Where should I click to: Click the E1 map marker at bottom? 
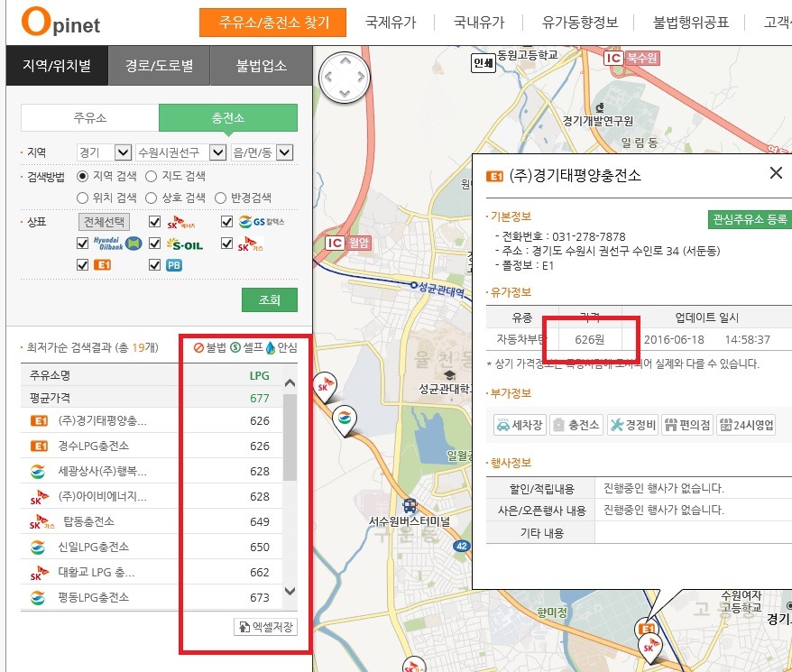coord(645,629)
